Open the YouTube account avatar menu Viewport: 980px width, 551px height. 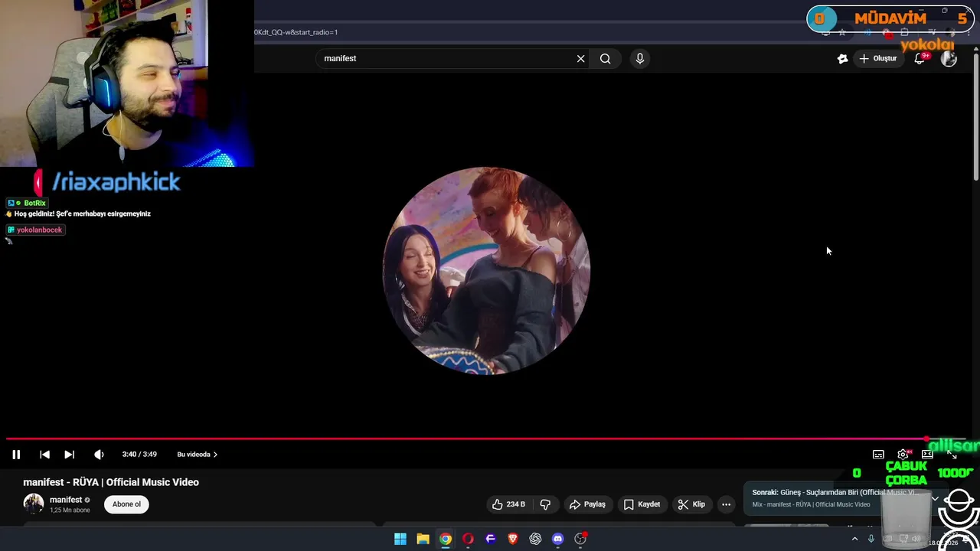tap(949, 59)
